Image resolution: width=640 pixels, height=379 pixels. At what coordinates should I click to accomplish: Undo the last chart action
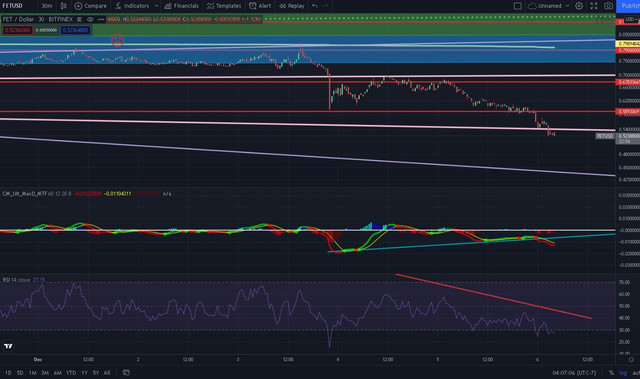314,6
